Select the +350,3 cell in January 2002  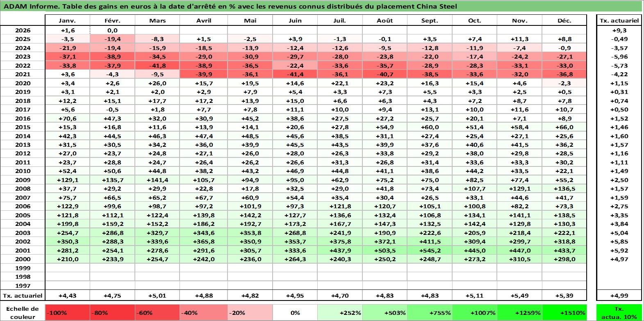tap(67, 241)
